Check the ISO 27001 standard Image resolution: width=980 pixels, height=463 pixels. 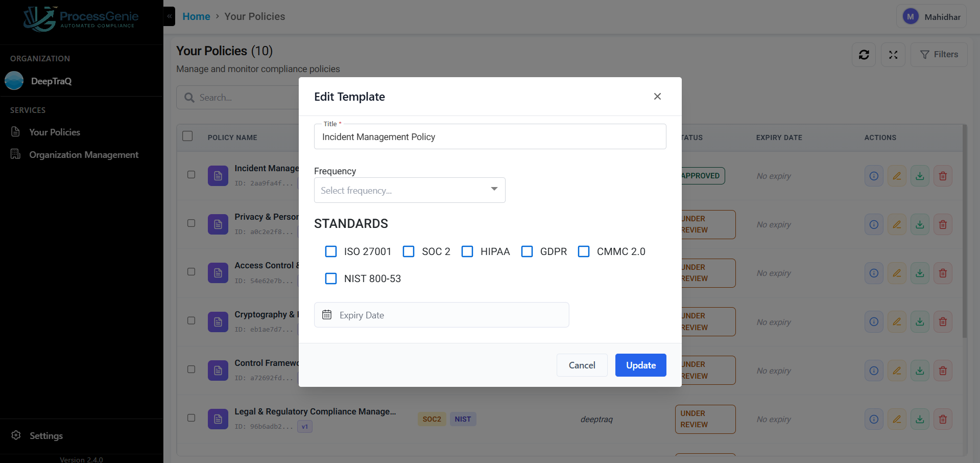pyautogui.click(x=331, y=251)
